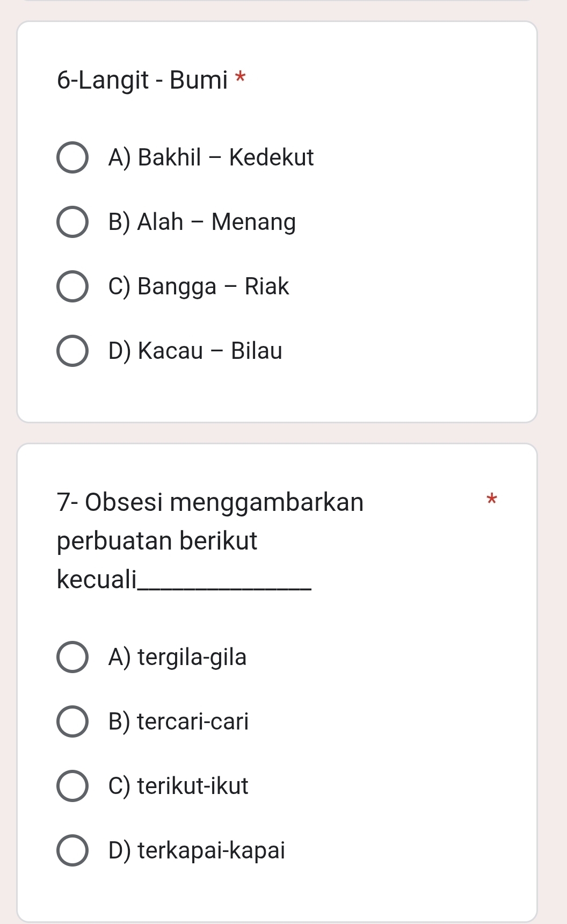Screen dimensions: 567x924
Task: Mark the Bangga – Riak radio circle
Action: (x=72, y=286)
